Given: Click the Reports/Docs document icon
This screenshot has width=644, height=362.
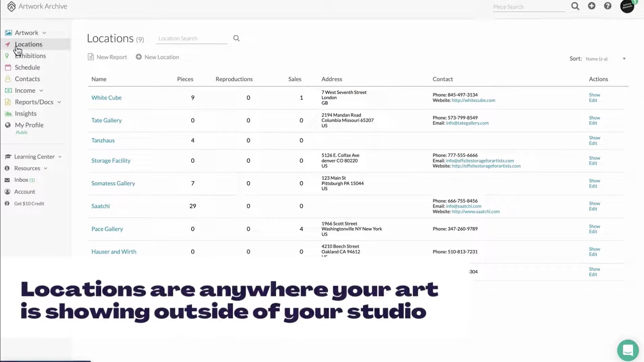Looking at the screenshot, I should tap(8, 102).
